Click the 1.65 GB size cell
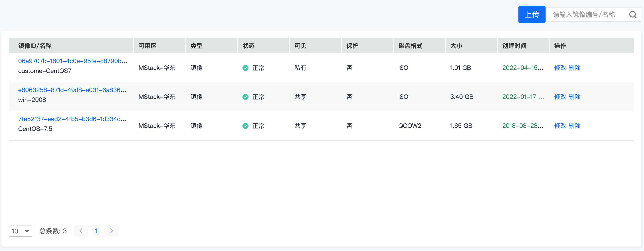 461,126
